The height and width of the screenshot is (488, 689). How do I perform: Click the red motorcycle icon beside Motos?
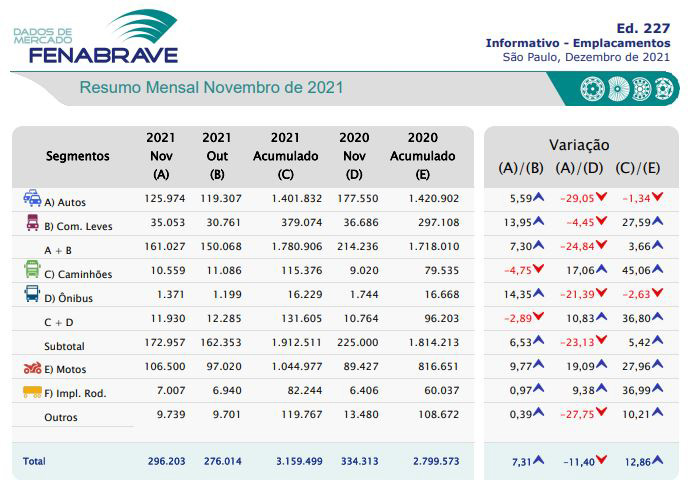32,367
